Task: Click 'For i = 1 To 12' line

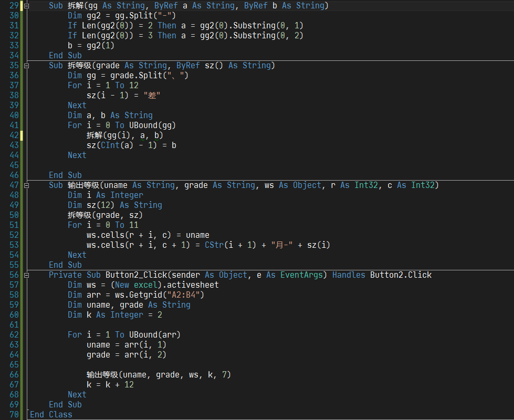Action: pyautogui.click(x=103, y=86)
